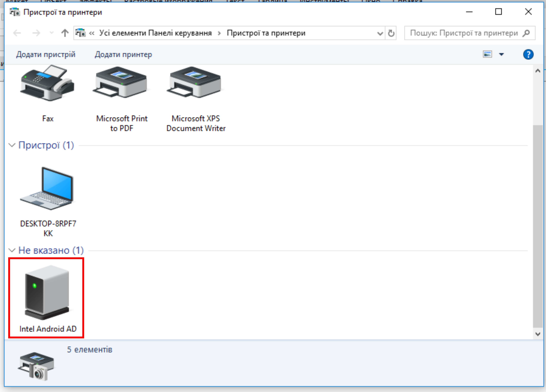Go to Усі елементи Панелі керування breadcrumb

coord(156,33)
